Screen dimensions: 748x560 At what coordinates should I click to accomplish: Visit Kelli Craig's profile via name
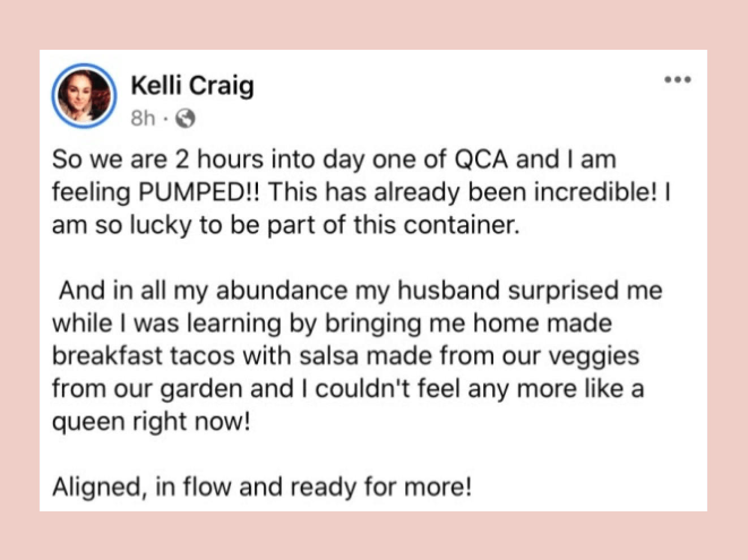[192, 86]
